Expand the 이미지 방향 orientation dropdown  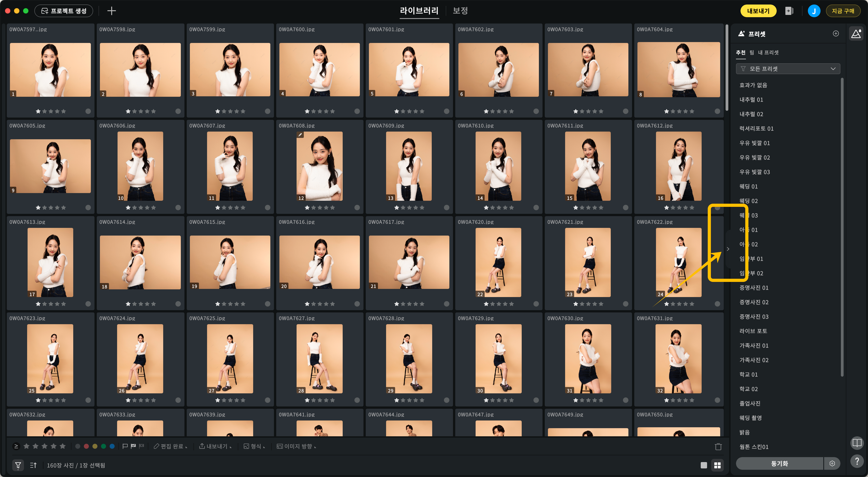tap(297, 446)
